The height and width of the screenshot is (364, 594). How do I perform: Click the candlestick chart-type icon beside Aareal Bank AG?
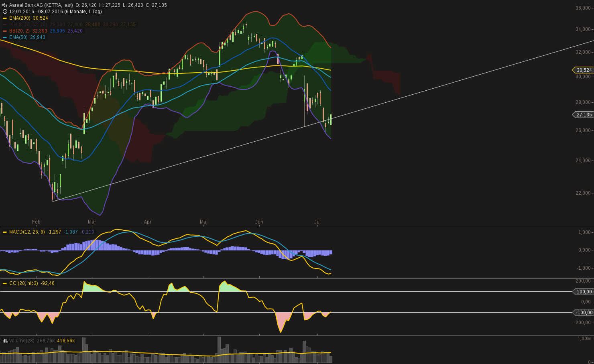[x=5, y=5]
